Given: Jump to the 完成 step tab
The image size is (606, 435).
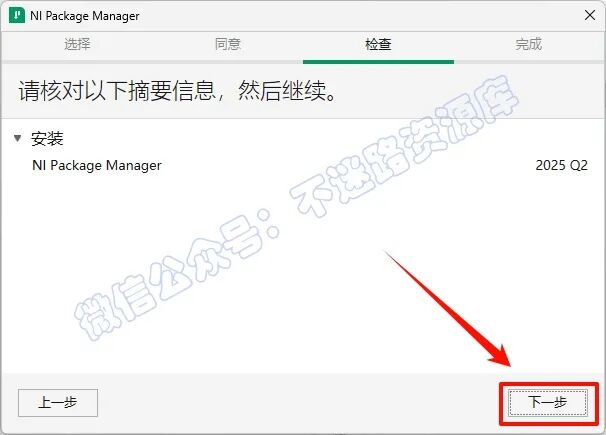Looking at the screenshot, I should pos(528,44).
